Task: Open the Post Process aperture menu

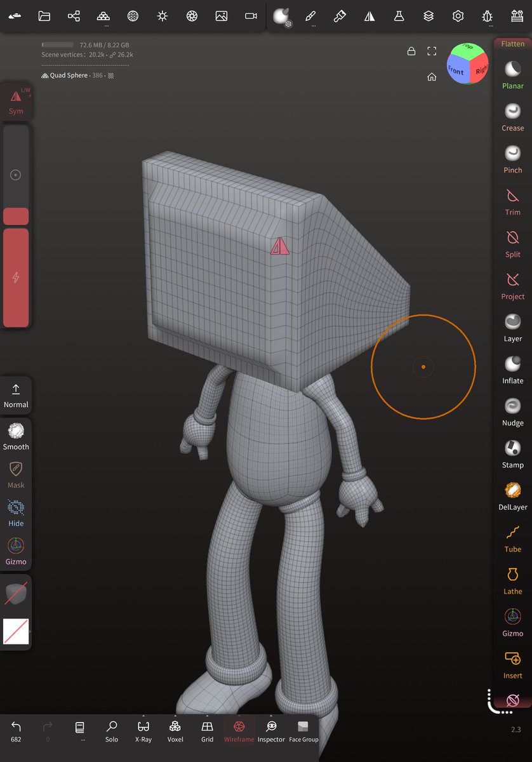Action: pyautogui.click(x=192, y=16)
